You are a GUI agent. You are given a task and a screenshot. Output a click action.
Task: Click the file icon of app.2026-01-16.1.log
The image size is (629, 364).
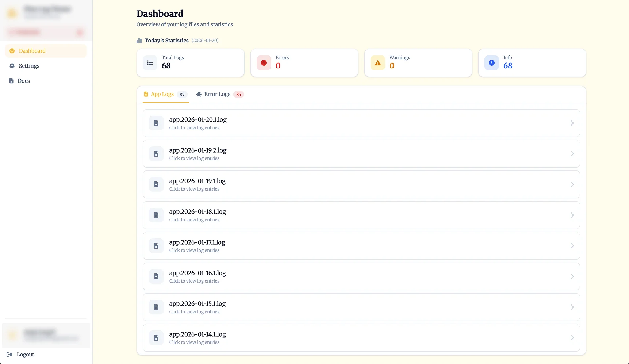coord(156,276)
